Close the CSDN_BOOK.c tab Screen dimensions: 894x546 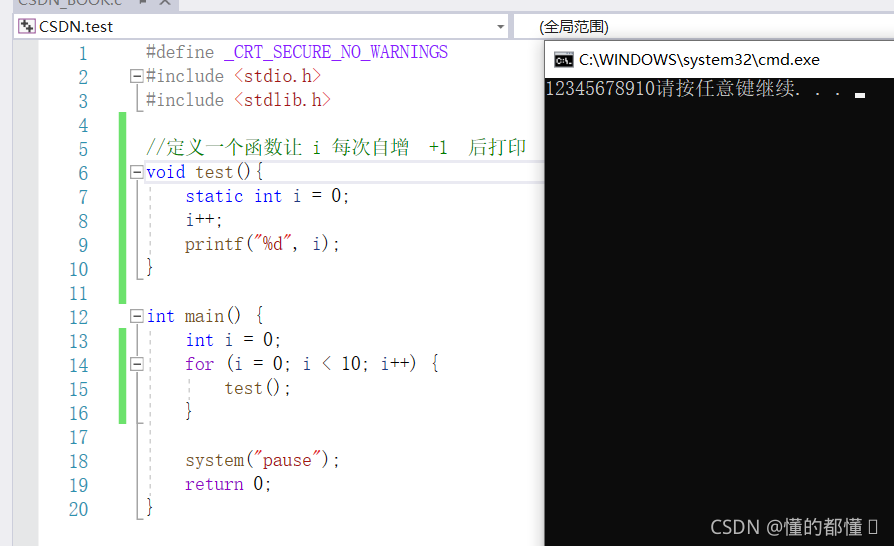165,3
